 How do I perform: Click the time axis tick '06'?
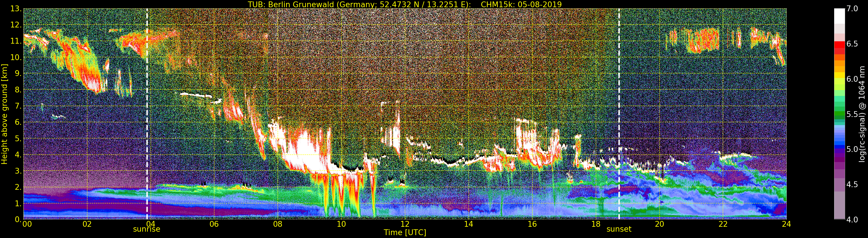click(214, 224)
